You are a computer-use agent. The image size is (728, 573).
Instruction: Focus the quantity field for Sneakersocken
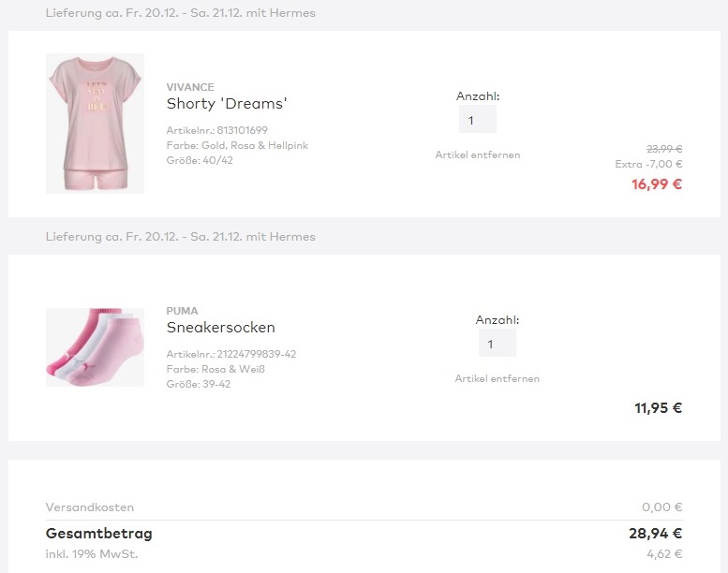coord(497,344)
